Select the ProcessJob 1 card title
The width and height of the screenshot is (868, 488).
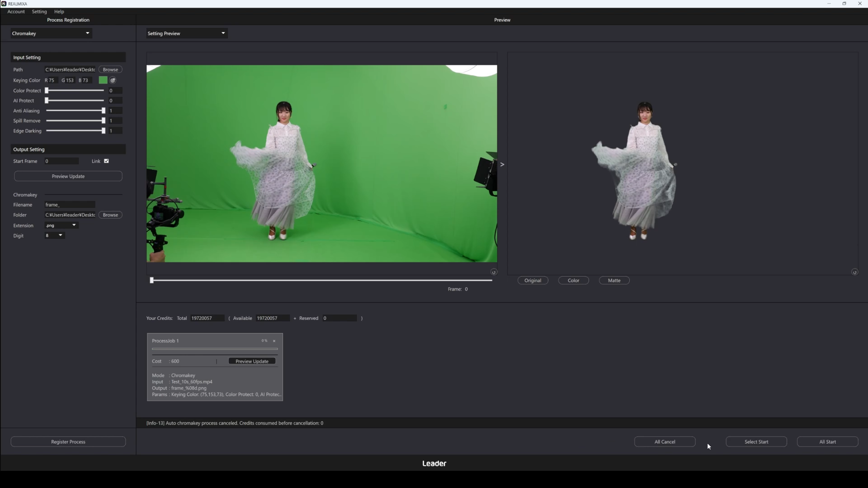[x=165, y=341]
